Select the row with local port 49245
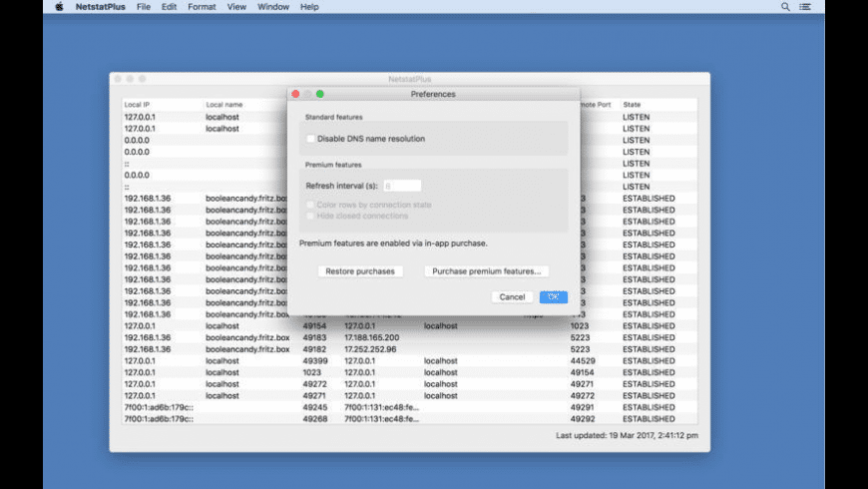This screenshot has height=489, width=868. [x=410, y=407]
